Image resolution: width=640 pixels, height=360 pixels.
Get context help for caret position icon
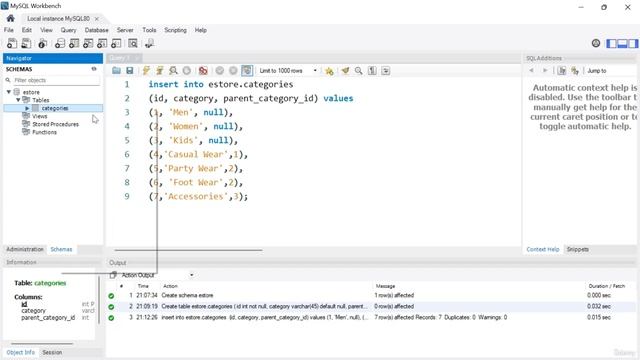(562, 71)
